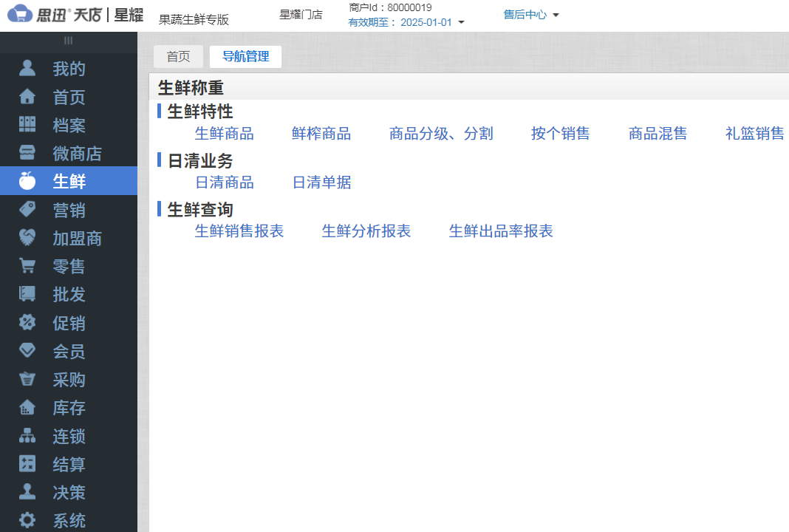Open the 微商店 module
This screenshot has width=789, height=532.
coord(69,152)
